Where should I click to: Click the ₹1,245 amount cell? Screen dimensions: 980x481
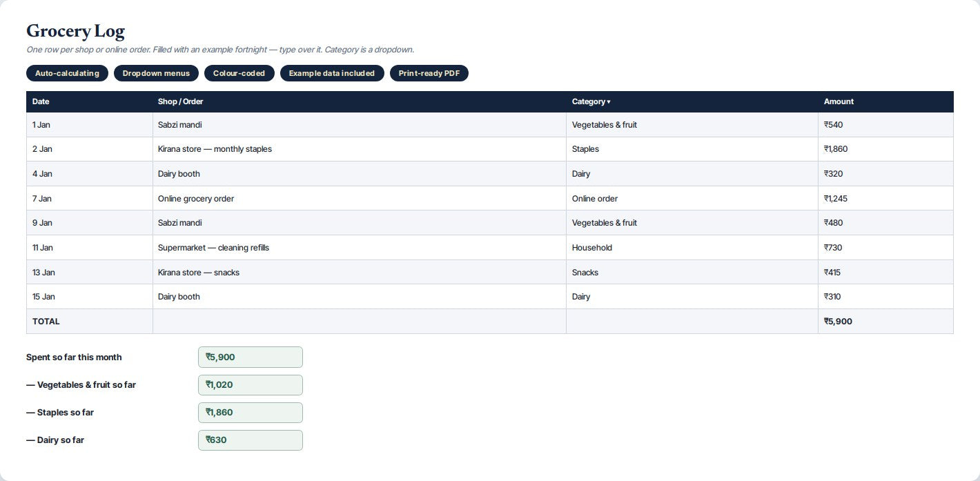tap(885, 199)
